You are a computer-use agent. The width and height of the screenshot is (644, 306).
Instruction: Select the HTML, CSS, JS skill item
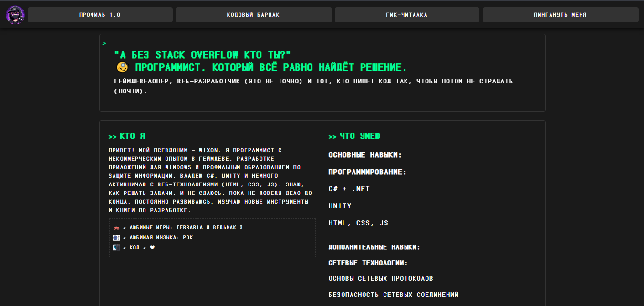pos(358,223)
